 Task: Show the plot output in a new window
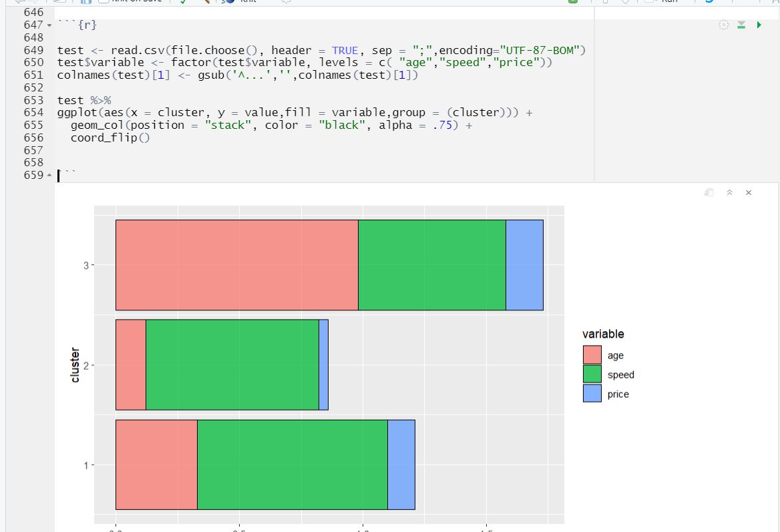pos(709,192)
